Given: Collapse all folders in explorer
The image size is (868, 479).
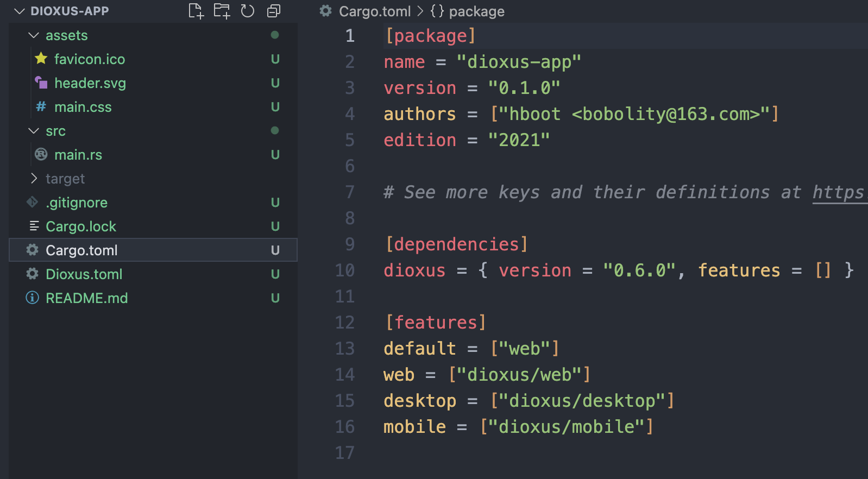Looking at the screenshot, I should 274,11.
